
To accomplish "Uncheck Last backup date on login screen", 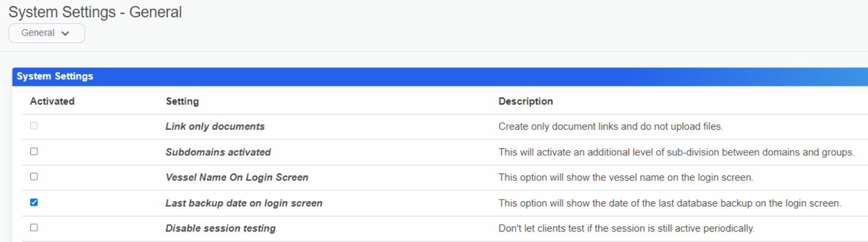I will click(34, 202).
